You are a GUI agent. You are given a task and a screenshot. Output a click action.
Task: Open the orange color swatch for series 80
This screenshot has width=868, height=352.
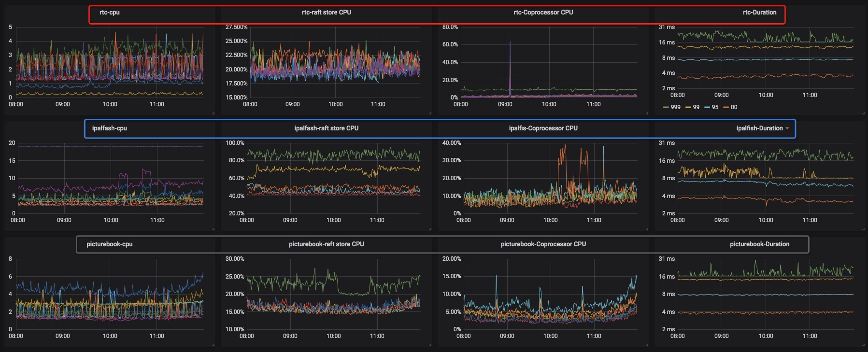point(726,107)
